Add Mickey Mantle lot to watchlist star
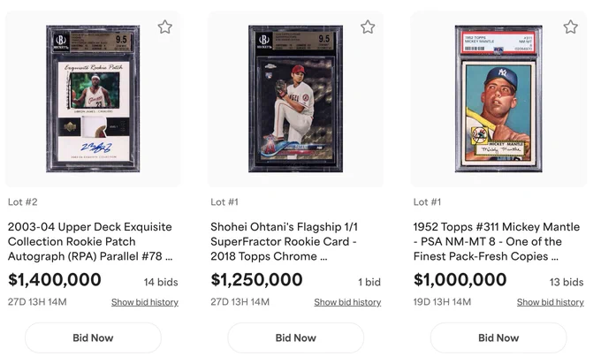601x364 pixels. click(570, 27)
